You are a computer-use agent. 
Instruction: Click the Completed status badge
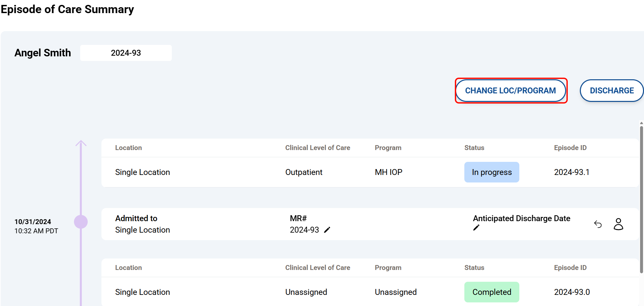(x=492, y=292)
